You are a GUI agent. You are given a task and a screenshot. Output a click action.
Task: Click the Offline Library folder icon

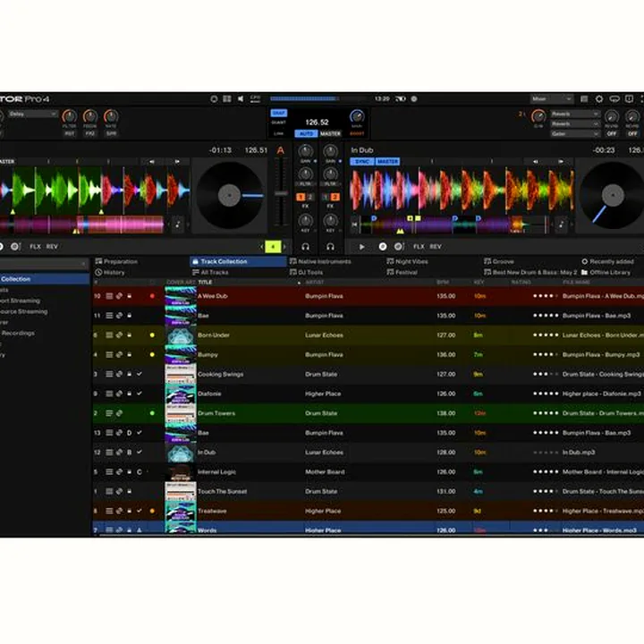pyautogui.click(x=584, y=272)
